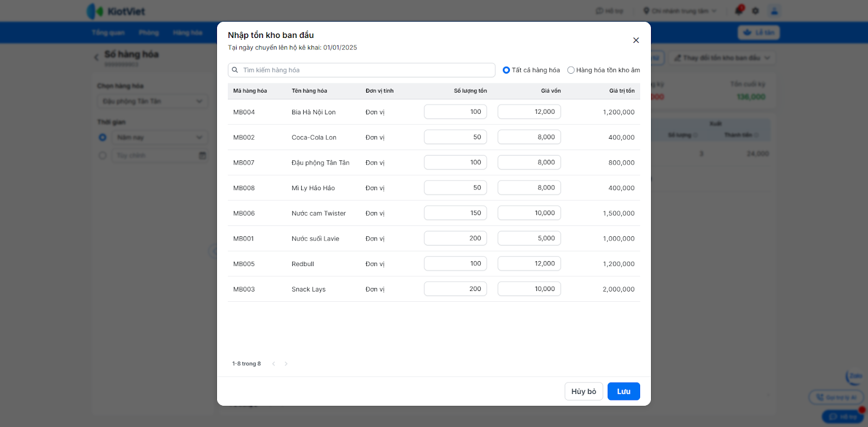This screenshot has height=427, width=868.
Task: Click the 'Lưu' save button
Action: [623, 391]
